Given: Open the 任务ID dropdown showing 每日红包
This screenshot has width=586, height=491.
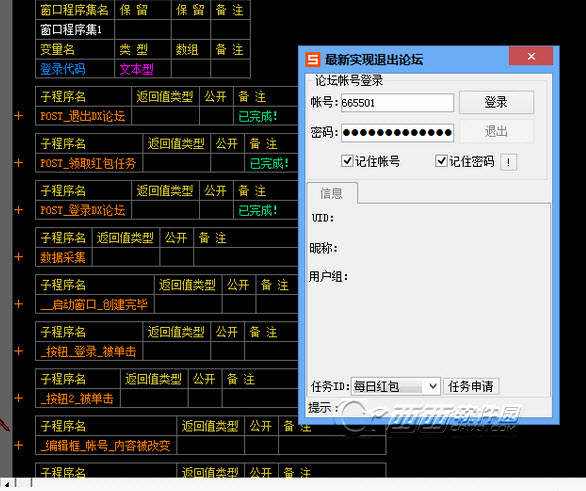Looking at the screenshot, I should click(396, 386).
